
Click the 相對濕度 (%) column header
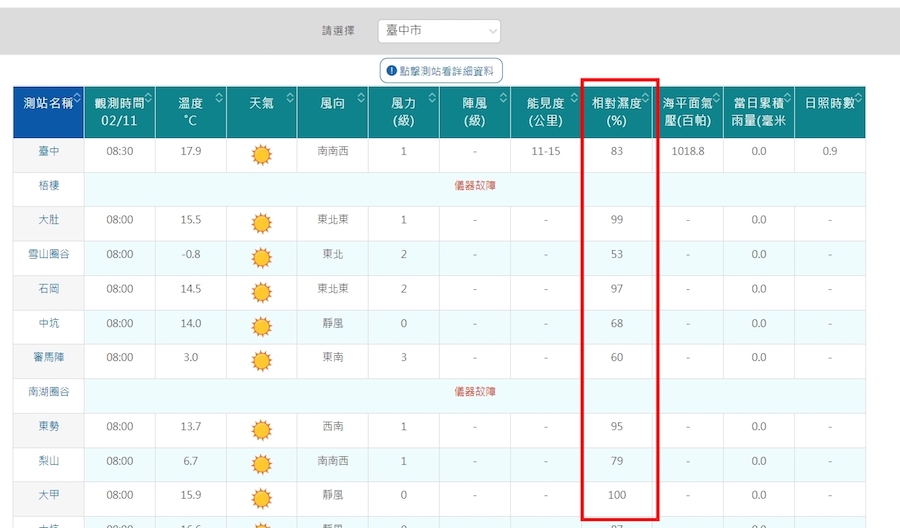click(617, 112)
